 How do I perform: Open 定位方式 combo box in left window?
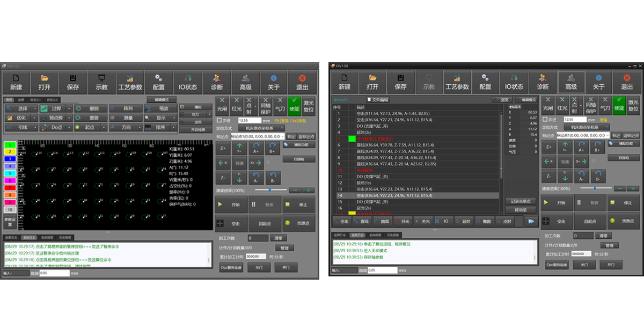click(261, 128)
